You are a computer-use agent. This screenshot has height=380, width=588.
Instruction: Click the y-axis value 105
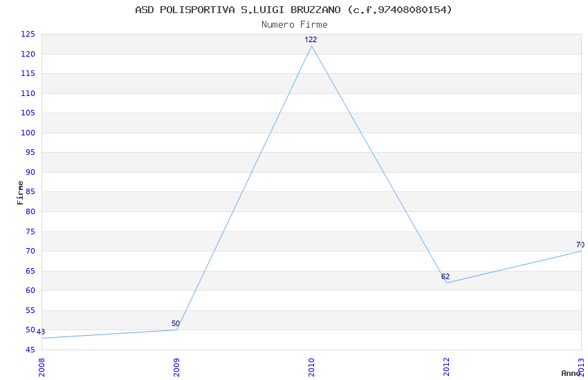pyautogui.click(x=28, y=113)
